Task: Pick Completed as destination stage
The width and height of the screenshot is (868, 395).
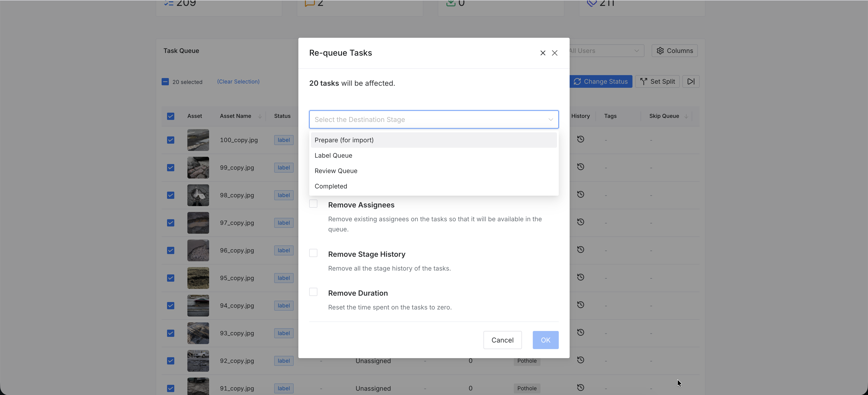Action: pos(330,186)
